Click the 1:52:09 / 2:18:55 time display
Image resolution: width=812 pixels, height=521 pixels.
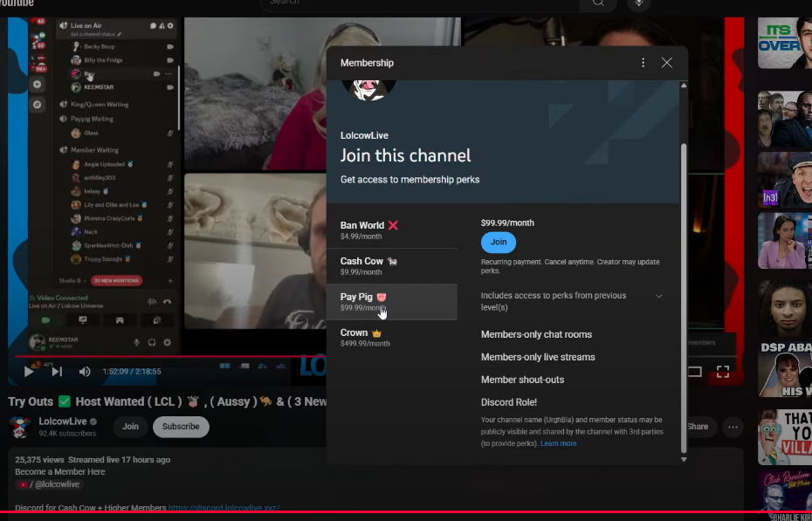[132, 372]
